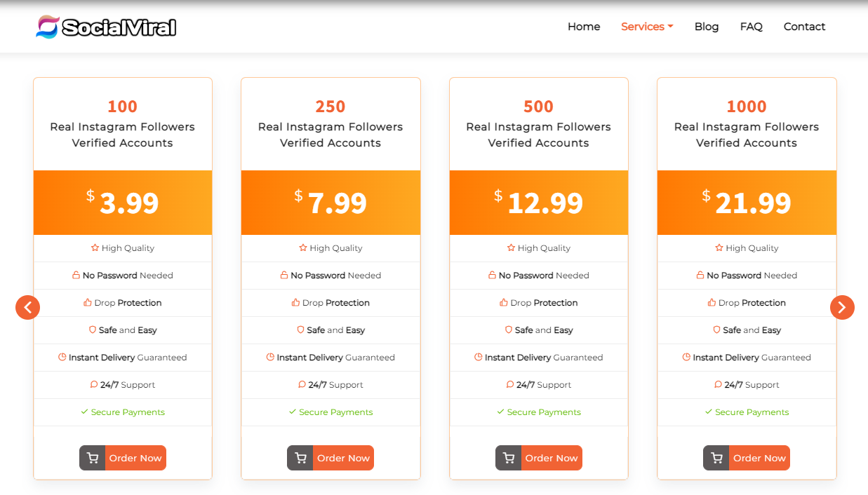868x495 pixels.
Task: Click "Instant Delivery Guaranteed" in the 1000 card
Action: point(752,358)
